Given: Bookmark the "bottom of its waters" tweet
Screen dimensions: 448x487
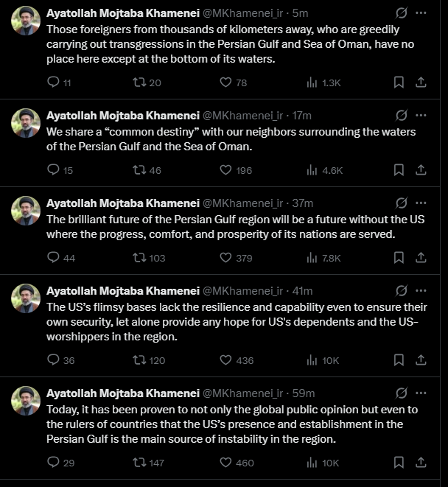Looking at the screenshot, I should (399, 83).
